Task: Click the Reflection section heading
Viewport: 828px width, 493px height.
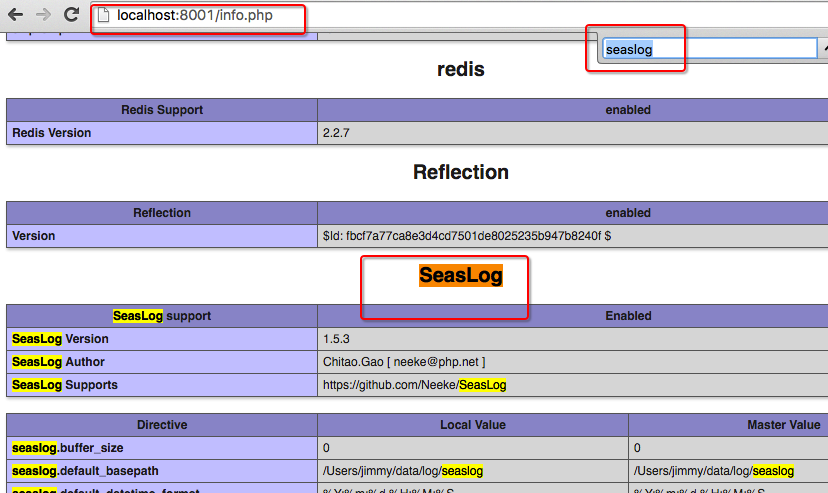Action: pyautogui.click(x=460, y=172)
